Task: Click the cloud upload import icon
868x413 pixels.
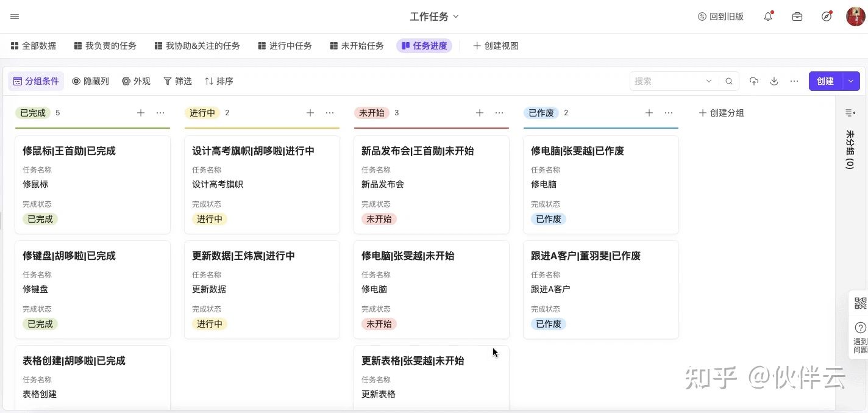Action: coord(754,81)
